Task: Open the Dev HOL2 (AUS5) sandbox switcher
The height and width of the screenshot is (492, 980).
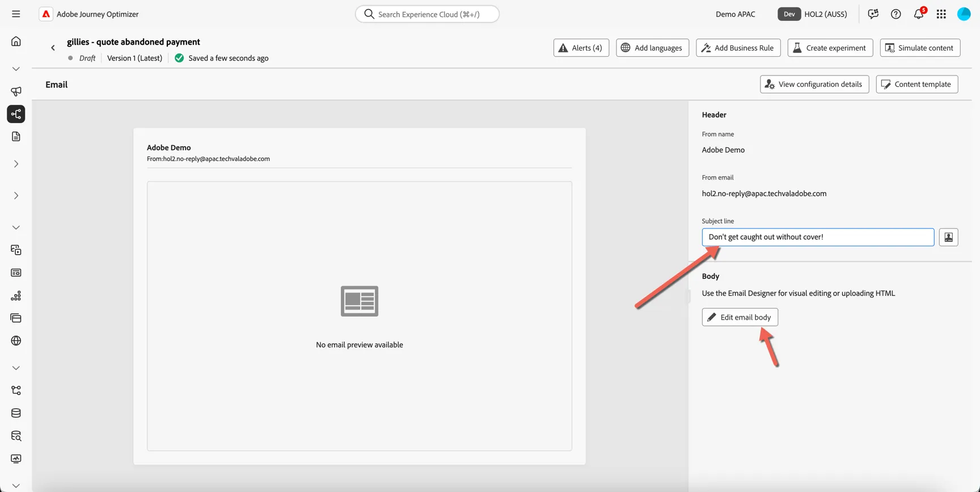Action: pos(813,14)
